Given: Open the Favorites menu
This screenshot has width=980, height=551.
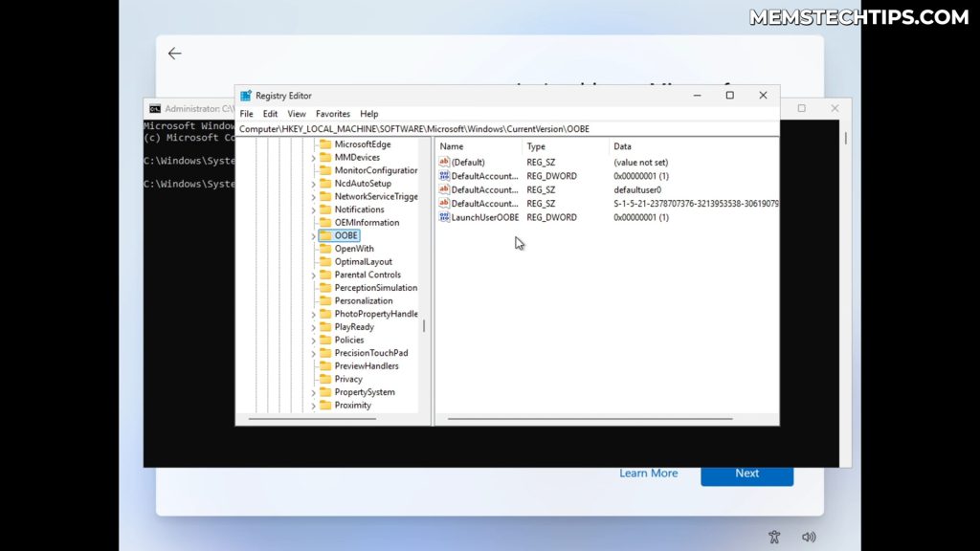Looking at the screenshot, I should 332,113.
